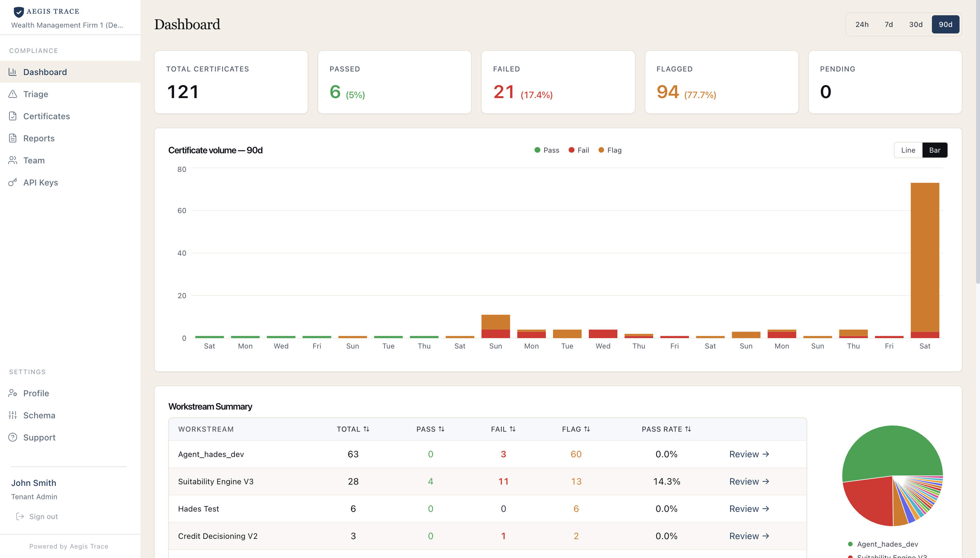980x558 pixels.
Task: Click the Support question mark icon
Action: tap(13, 437)
